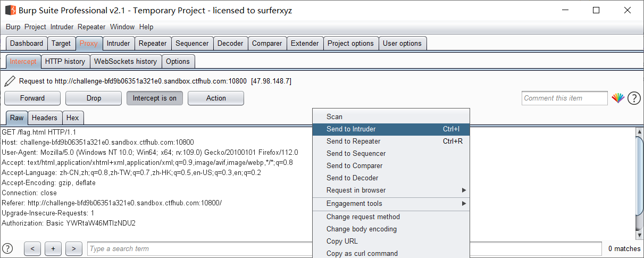The image size is (644, 258).
Task: Toggle the Intercept is on button
Action: tap(155, 98)
